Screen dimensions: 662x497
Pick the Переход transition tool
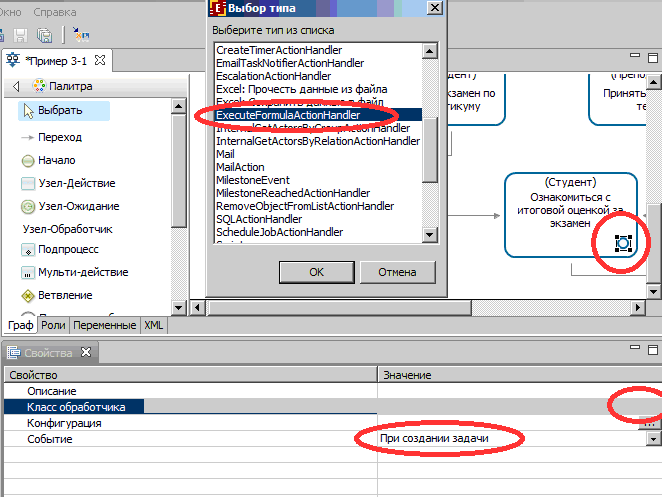59,137
